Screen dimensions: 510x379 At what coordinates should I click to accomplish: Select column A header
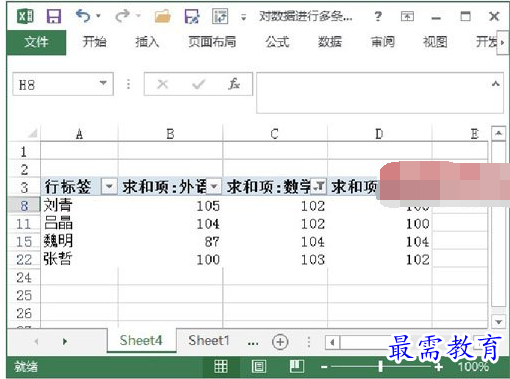pyautogui.click(x=79, y=134)
